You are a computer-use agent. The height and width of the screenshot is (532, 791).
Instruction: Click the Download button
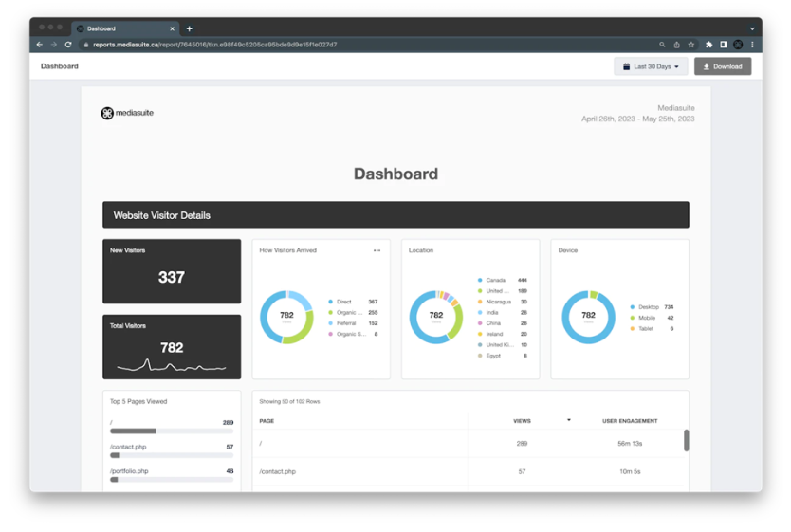pos(723,66)
